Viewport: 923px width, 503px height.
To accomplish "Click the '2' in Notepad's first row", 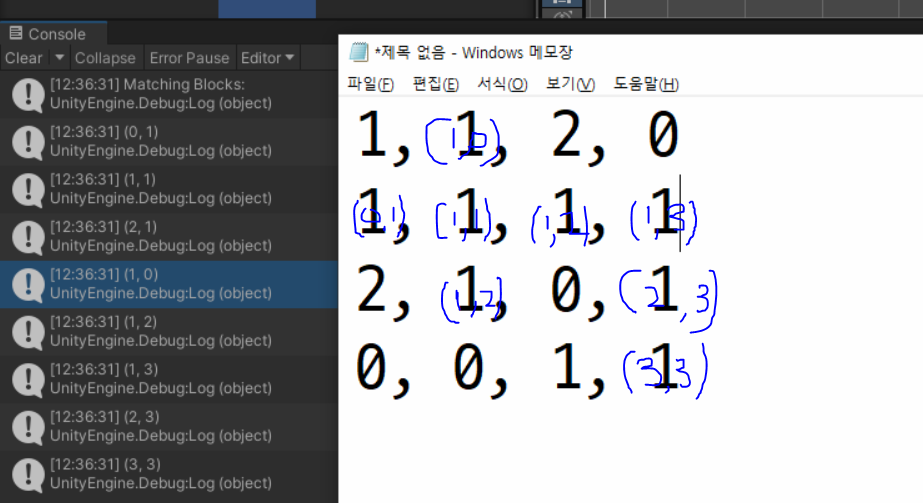I will tap(566, 135).
